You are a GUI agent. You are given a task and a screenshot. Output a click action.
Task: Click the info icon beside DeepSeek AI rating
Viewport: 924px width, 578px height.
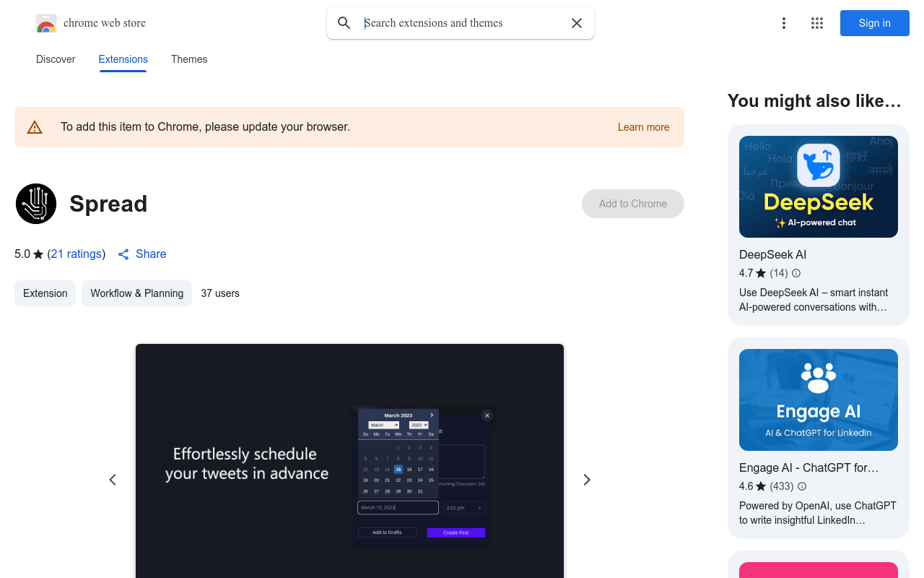tap(796, 273)
